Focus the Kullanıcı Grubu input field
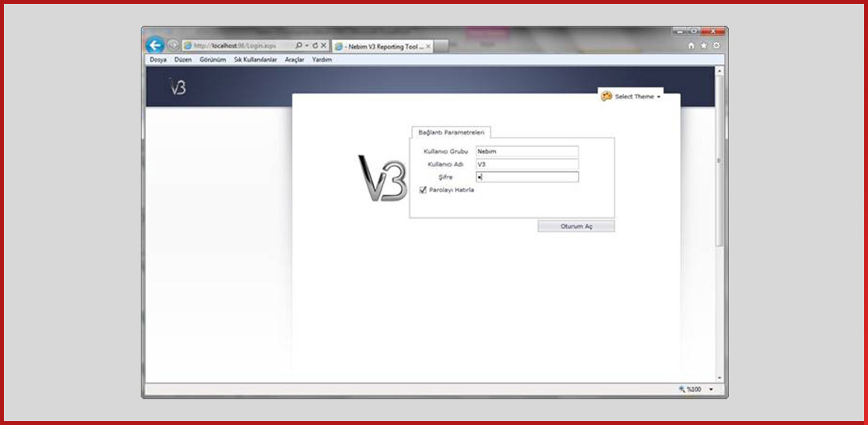This screenshot has width=868, height=425. pyautogui.click(x=527, y=151)
